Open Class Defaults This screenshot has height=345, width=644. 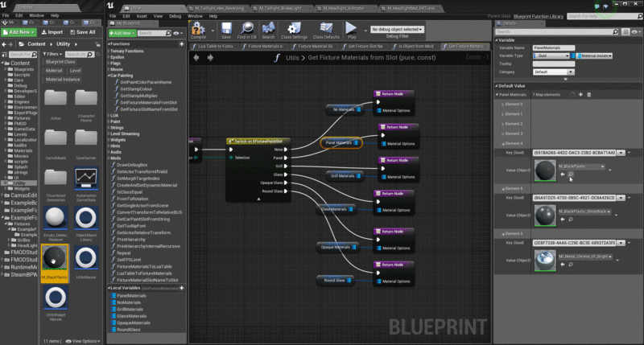point(326,31)
